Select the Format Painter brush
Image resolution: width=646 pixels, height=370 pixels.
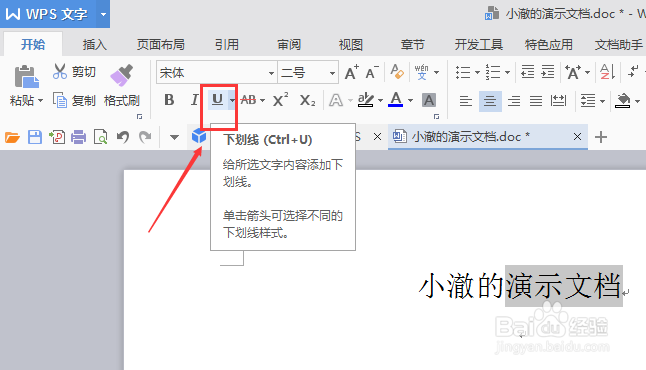[x=122, y=75]
